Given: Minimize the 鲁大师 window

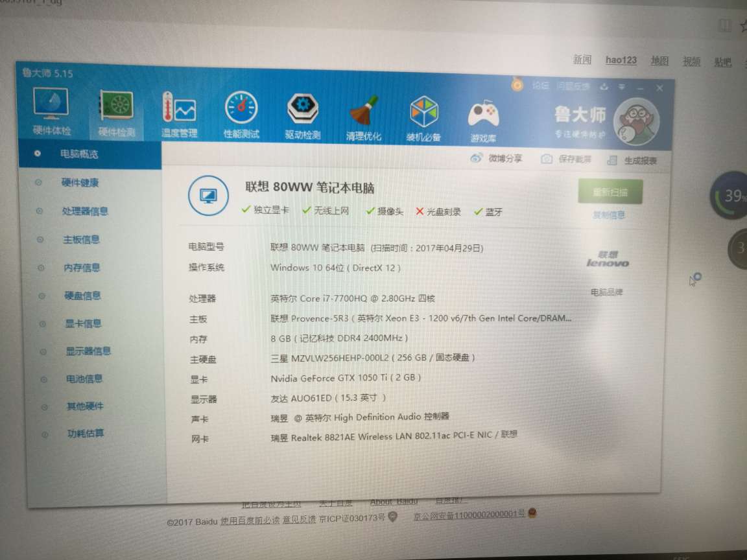Looking at the screenshot, I should (x=640, y=89).
